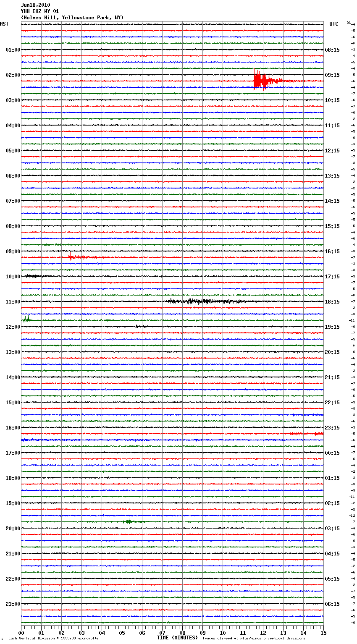Click minute tick label 12 on axis
357x644 pixels.
click(263, 633)
